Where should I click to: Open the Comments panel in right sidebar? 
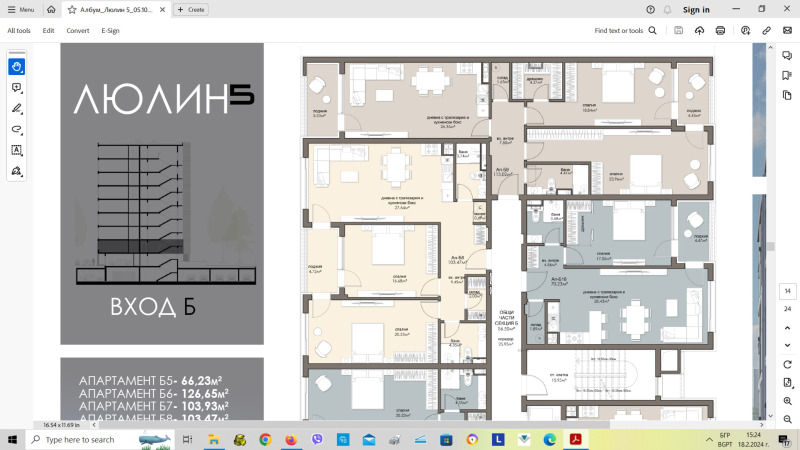point(787,56)
